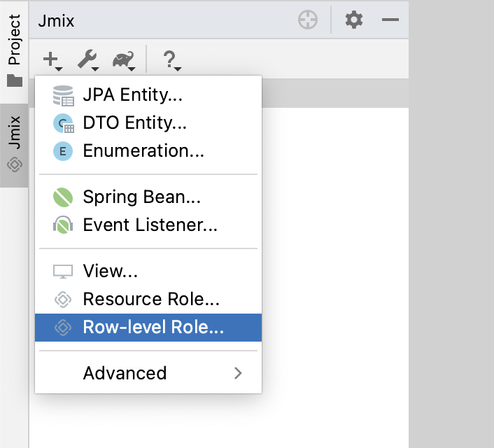Create a new Enumeration
494x448 pixels.
143,151
